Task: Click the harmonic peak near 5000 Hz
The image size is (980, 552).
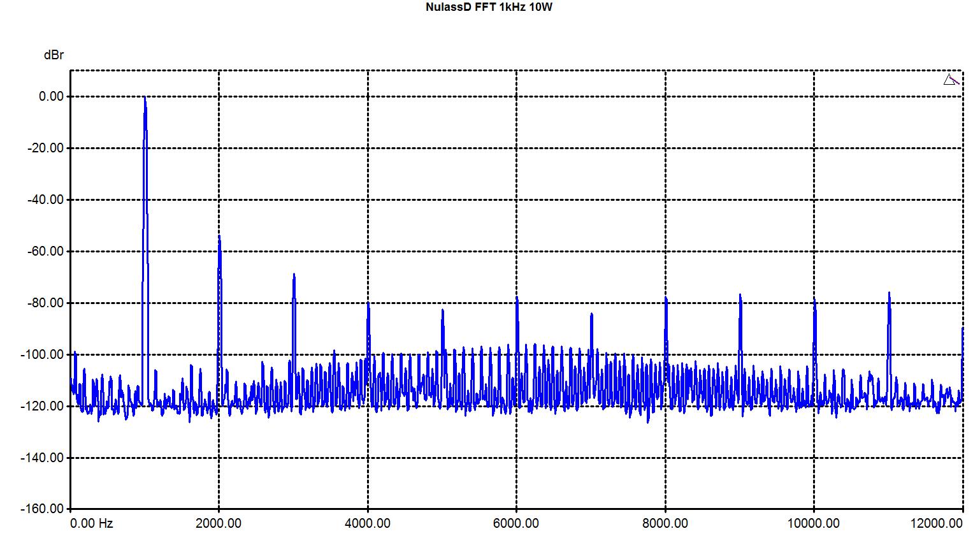Action: (x=442, y=311)
